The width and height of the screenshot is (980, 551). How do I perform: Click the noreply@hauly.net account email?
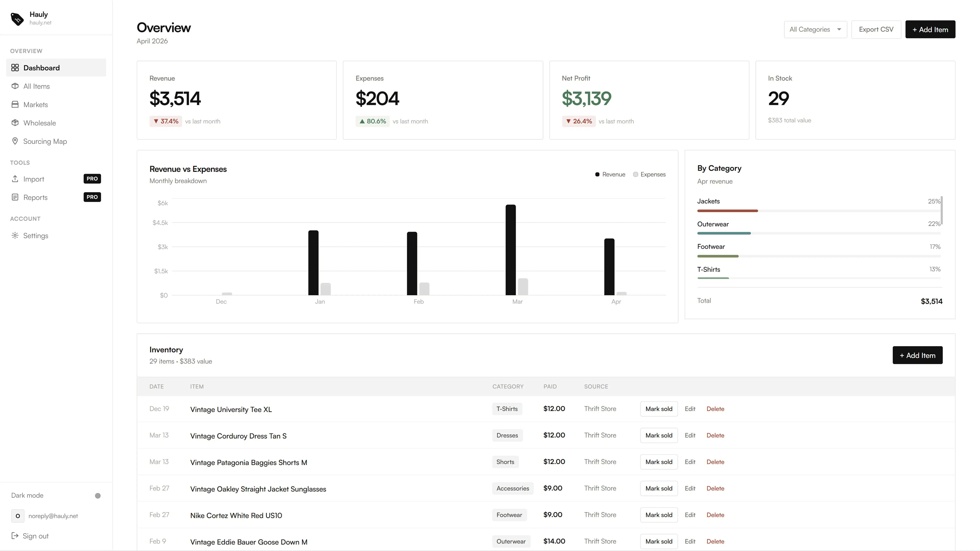pyautogui.click(x=53, y=516)
